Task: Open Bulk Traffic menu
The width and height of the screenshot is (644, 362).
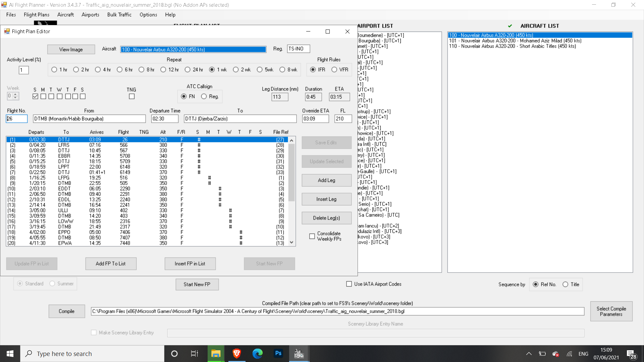Action: point(119,15)
